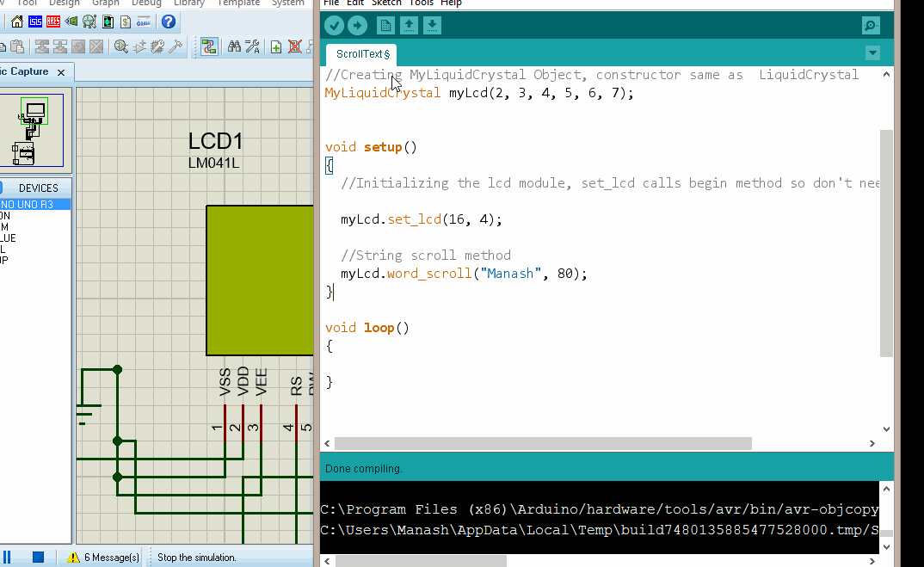Click the ARES PCB layout icon

[x=53, y=22]
